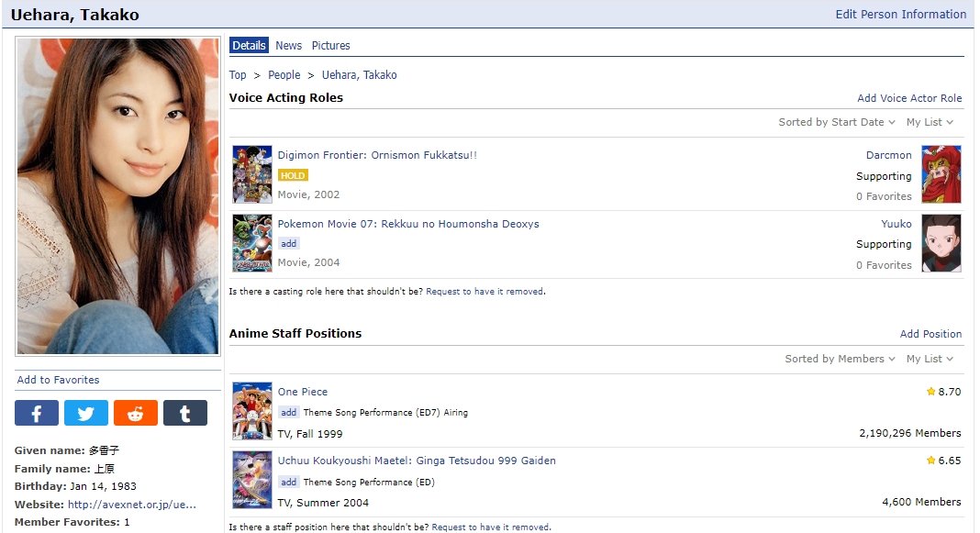980x533 pixels.
Task: Share profile on Tumblr
Action: [185, 413]
